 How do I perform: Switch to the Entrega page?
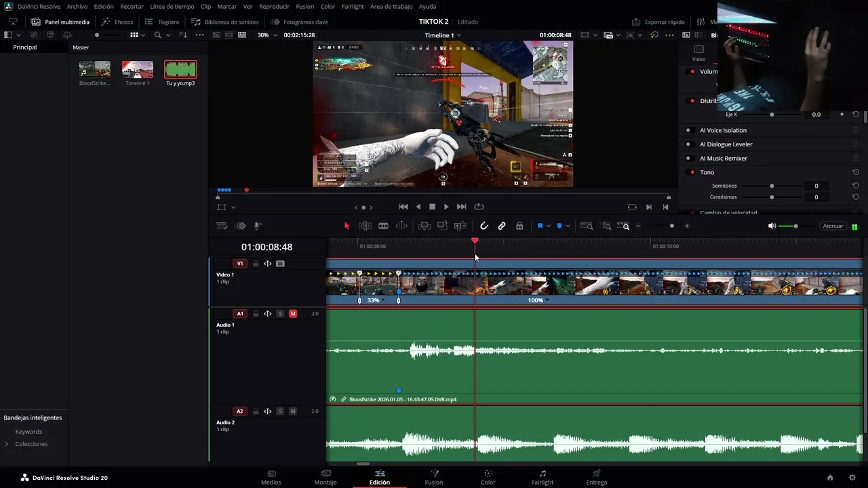(597, 477)
